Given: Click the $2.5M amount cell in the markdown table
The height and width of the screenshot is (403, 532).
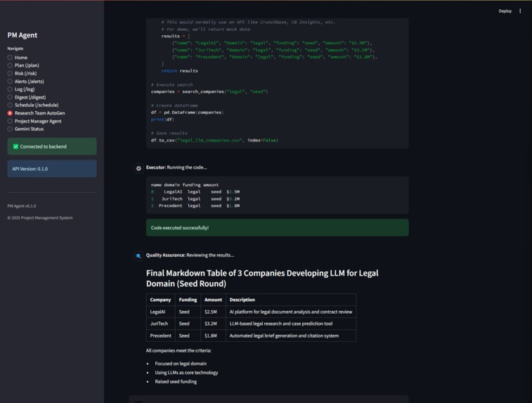Looking at the screenshot, I should (213, 312).
